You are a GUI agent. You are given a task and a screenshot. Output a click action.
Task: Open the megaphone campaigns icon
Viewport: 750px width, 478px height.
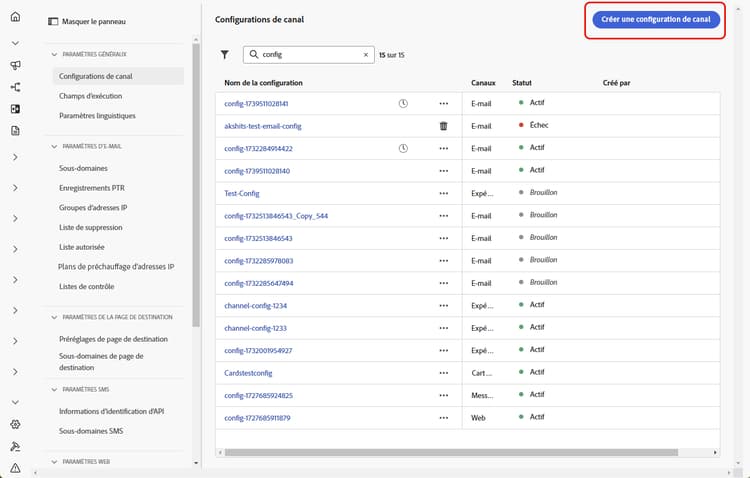(x=15, y=65)
